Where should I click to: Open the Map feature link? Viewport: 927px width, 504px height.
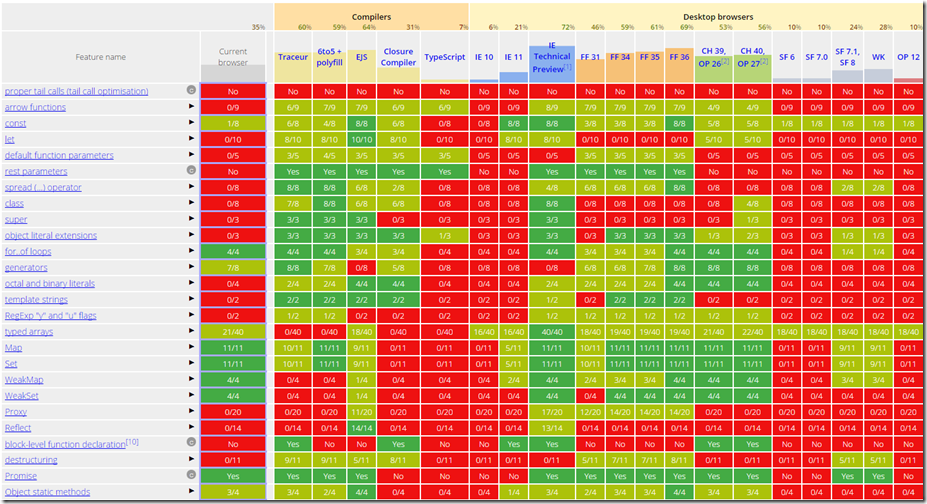tap(13, 347)
